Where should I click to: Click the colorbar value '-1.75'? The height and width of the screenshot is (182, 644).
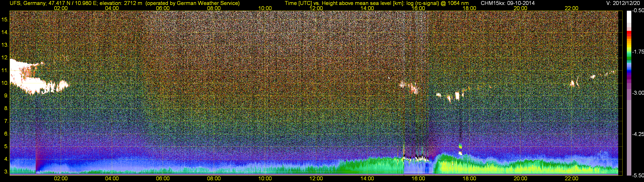pyautogui.click(x=638, y=52)
